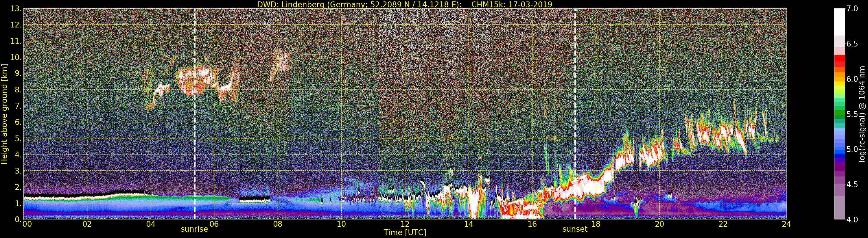Click the 6.5 colorbar tick label
868x238 pixels.
tap(852, 44)
